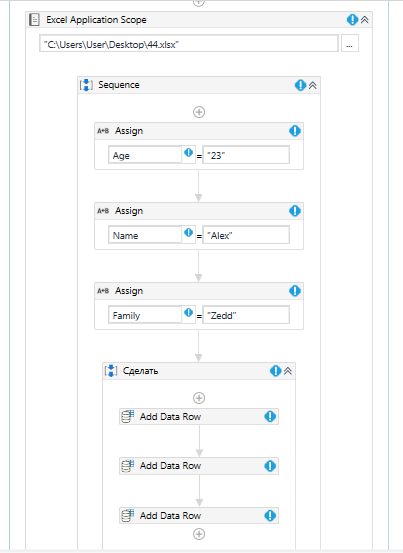This screenshot has width=403, height=553.
Task: Collapse the Excel Application Scope activity
Action: [x=365, y=20]
